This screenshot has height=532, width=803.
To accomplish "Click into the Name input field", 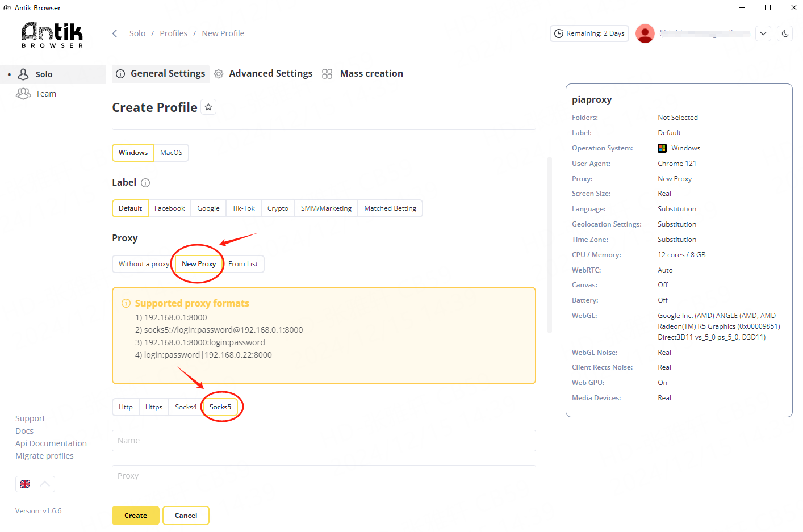I will point(323,441).
